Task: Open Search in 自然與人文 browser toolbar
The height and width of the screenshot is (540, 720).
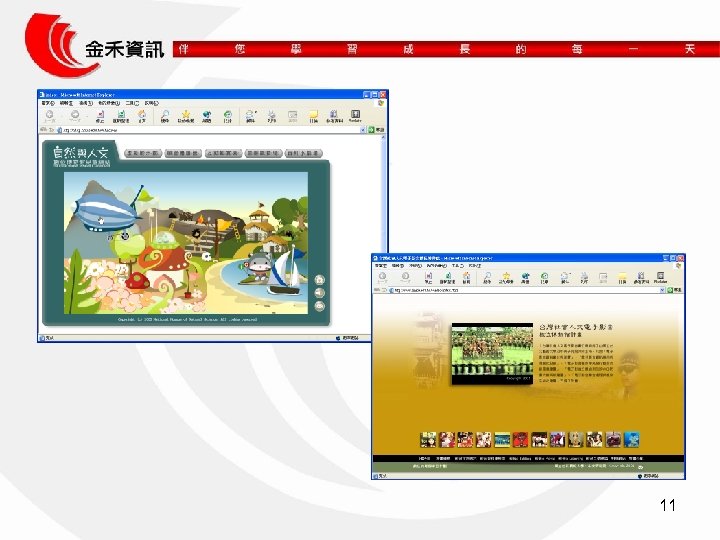Action: click(164, 116)
